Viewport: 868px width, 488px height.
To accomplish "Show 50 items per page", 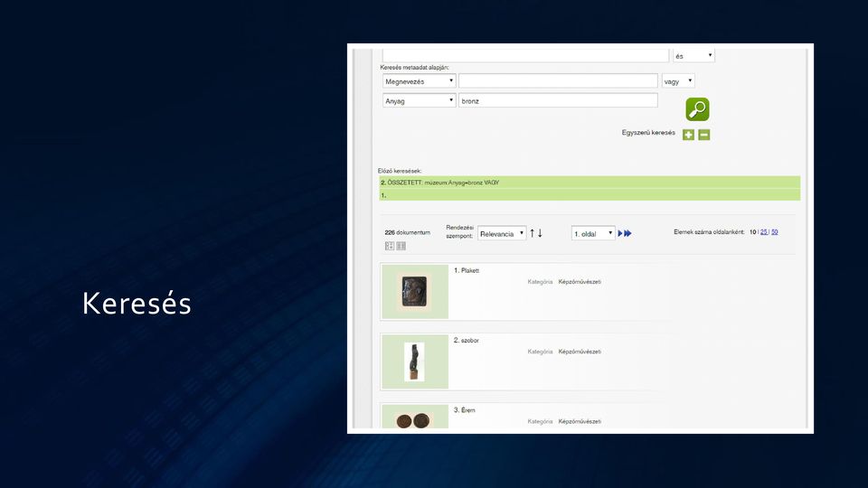I will tap(775, 232).
